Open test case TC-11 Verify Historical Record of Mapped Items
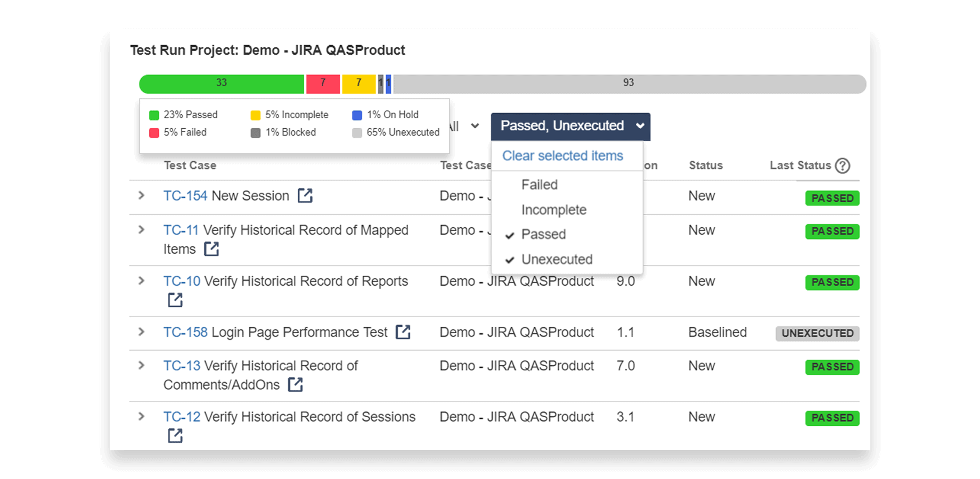Screen dimensions: 980x479 click(181, 230)
